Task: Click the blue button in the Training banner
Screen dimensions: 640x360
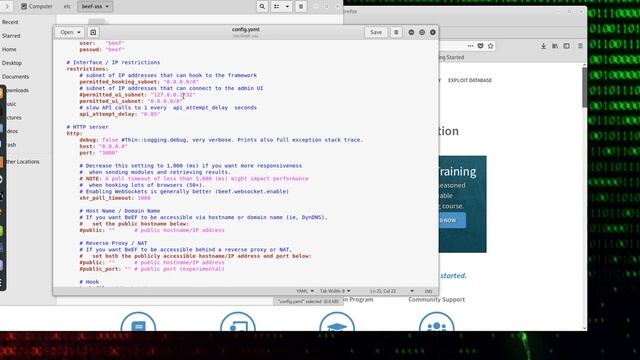Action: click(452, 220)
